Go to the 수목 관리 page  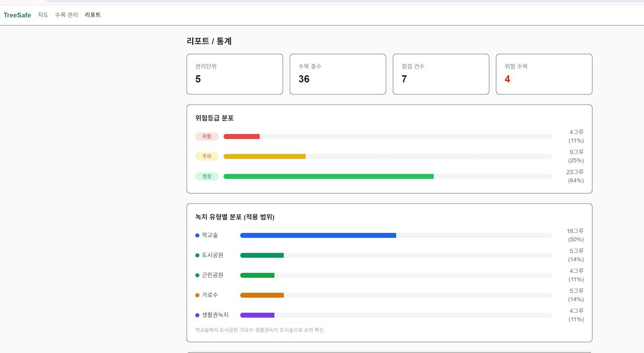click(67, 15)
